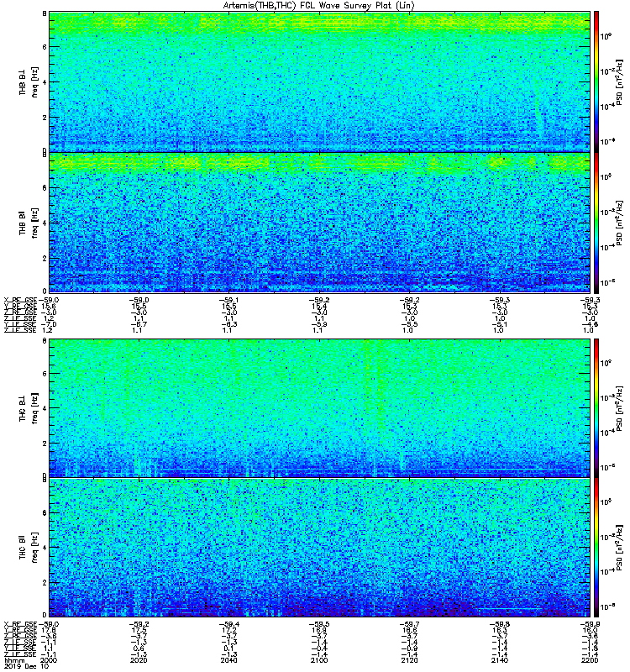630x672 pixels.
Task: Click the THC Y_RE_GSE value '17.8'
Action: [x=49, y=631]
